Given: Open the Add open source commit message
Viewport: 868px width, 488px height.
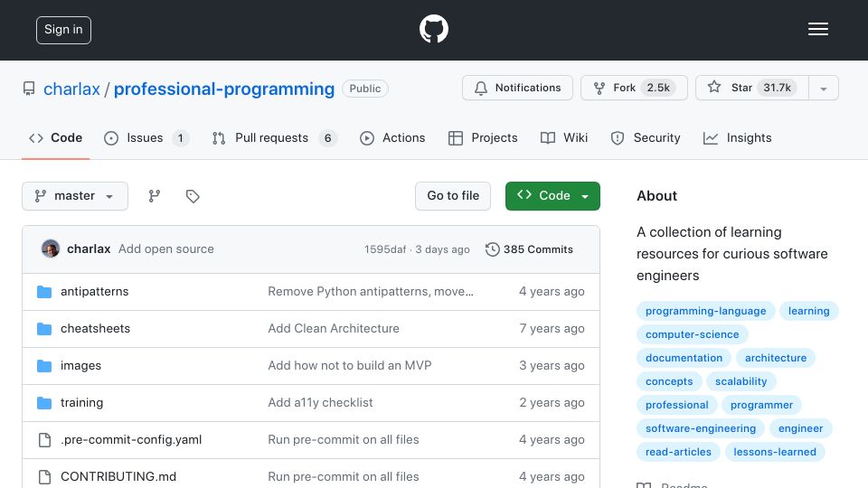Looking at the screenshot, I should (166, 249).
